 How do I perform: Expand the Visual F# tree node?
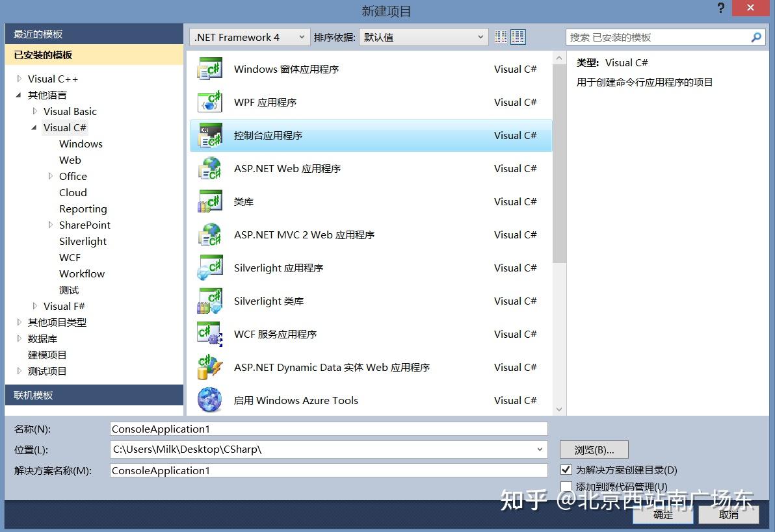tap(34, 306)
